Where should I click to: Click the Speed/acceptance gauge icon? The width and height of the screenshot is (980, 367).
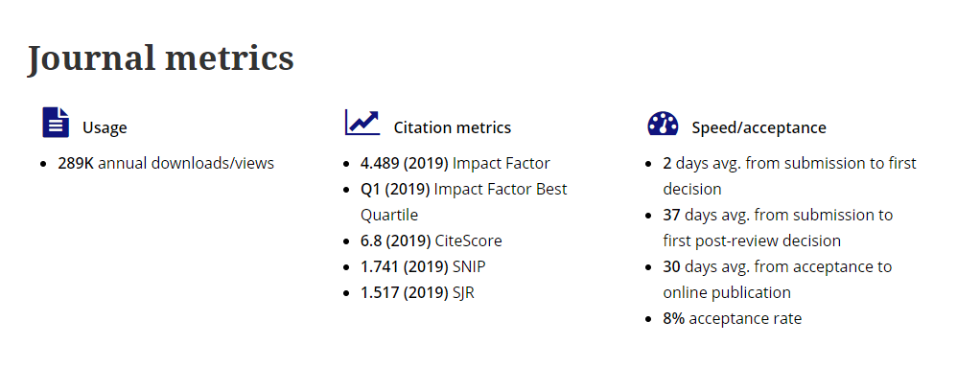click(664, 124)
